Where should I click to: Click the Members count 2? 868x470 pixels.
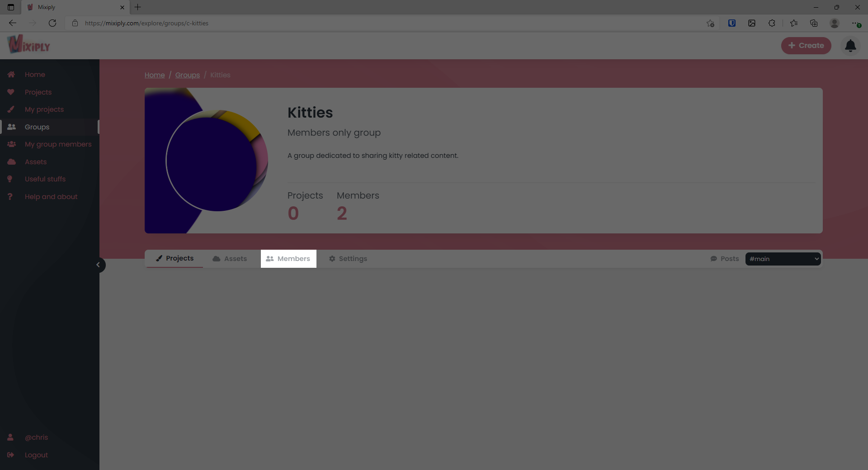[342, 214]
